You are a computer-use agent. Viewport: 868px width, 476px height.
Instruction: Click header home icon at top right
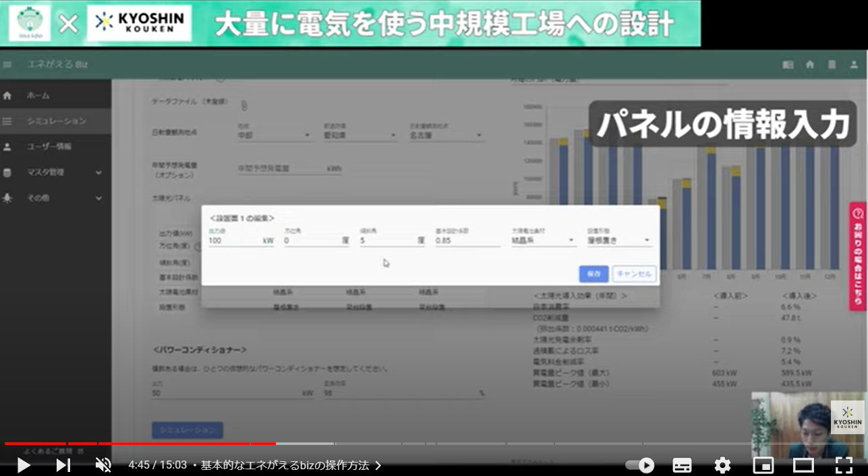coord(810,65)
